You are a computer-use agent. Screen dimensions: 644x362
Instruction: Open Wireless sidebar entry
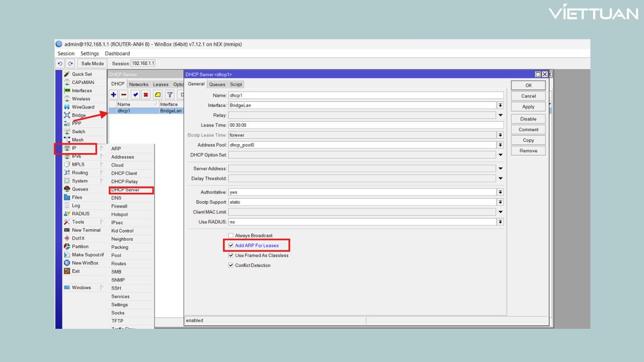click(x=80, y=99)
